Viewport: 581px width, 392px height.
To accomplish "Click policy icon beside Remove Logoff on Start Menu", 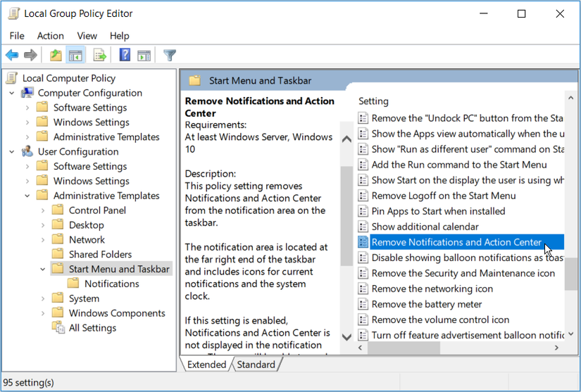I will coord(363,196).
